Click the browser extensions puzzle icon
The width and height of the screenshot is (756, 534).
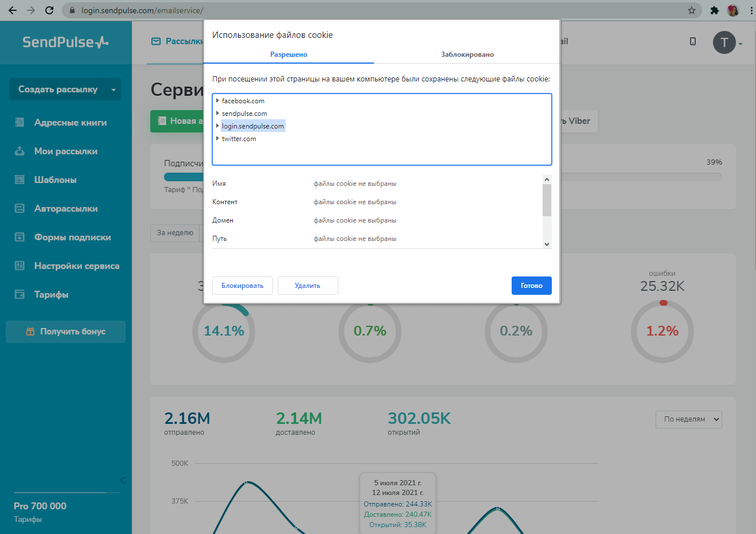pyautogui.click(x=714, y=10)
